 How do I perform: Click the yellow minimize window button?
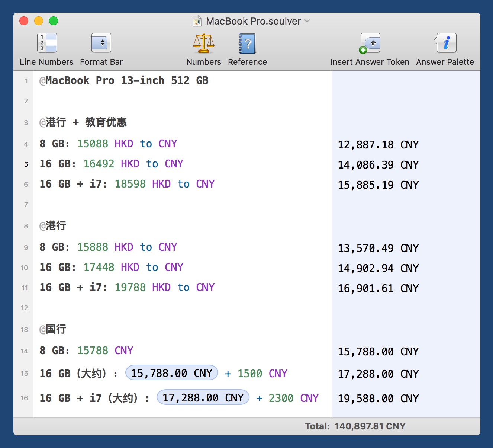[x=39, y=21]
